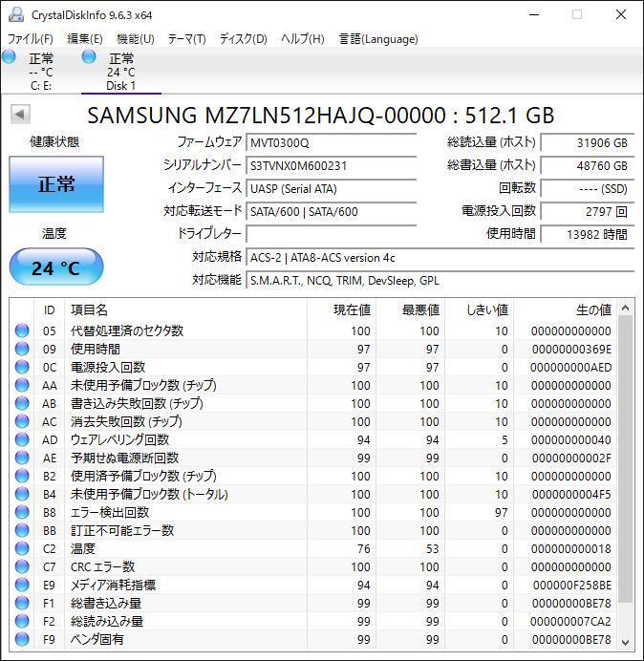The height and width of the screenshot is (661, 644).
Task: Open the ファイル(F) menu
Action: point(31,39)
